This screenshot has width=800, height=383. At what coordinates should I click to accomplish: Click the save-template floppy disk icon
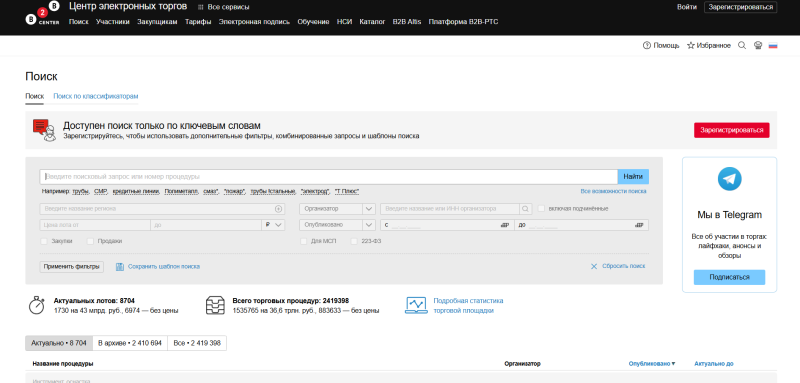click(120, 267)
